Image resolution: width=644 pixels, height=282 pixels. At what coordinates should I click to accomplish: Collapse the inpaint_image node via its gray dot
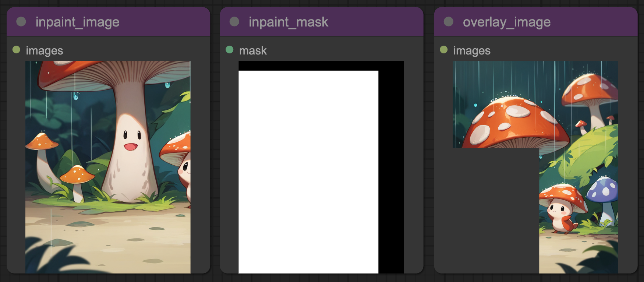[x=21, y=22]
